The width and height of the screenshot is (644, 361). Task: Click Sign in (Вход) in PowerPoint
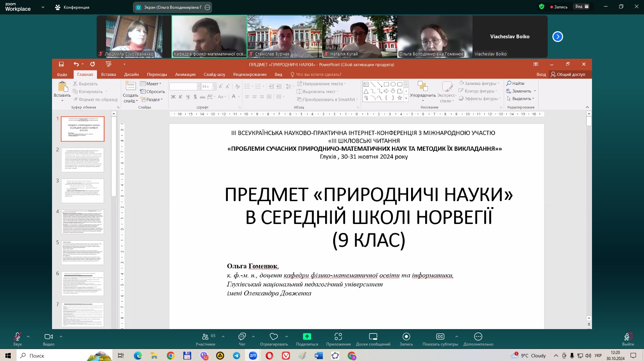(x=541, y=75)
